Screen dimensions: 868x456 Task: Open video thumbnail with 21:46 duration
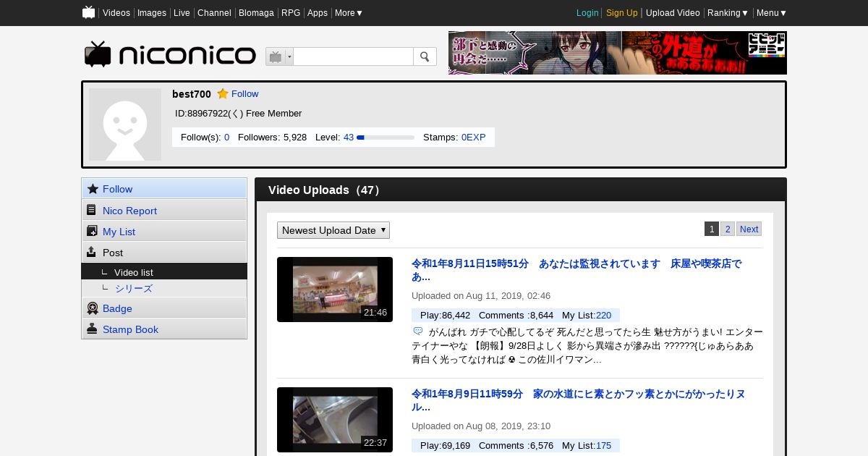(335, 290)
